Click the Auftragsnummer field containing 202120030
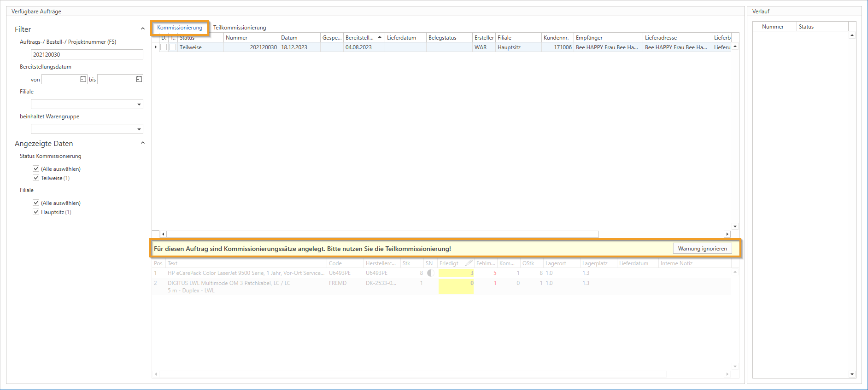Screen dimensions: 868x390 [x=87, y=55]
